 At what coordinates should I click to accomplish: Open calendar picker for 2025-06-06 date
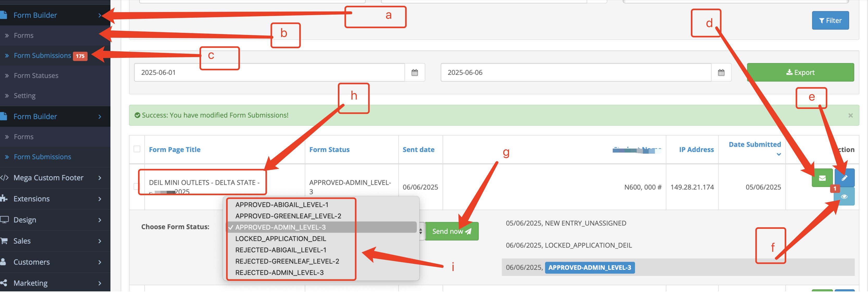(x=721, y=72)
